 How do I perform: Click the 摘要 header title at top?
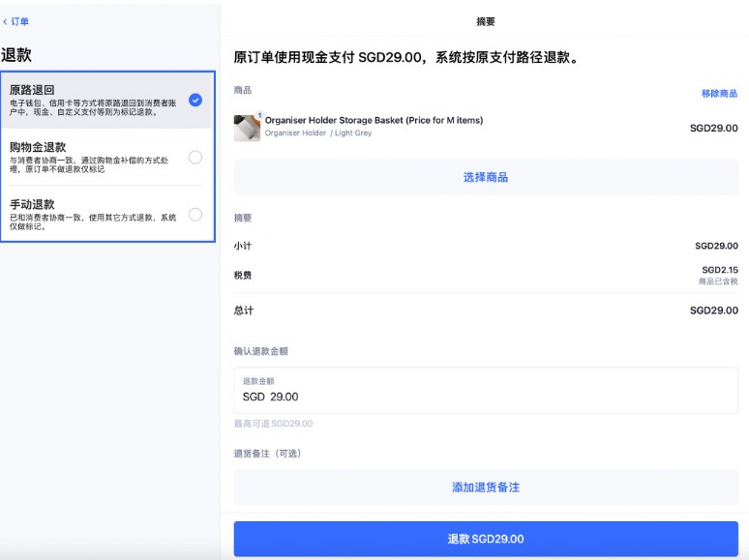tap(486, 21)
